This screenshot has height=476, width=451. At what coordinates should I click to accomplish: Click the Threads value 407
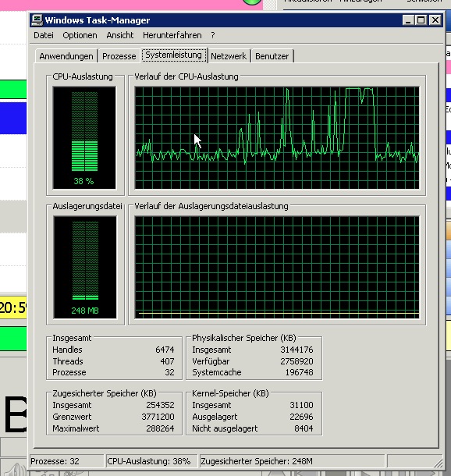167,361
